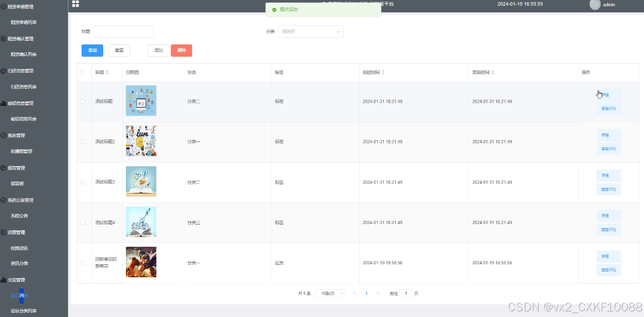This screenshot has width=644, height=317.
Task: Click chat icon beside 留言管理
Action: pyautogui.click(x=4, y=168)
